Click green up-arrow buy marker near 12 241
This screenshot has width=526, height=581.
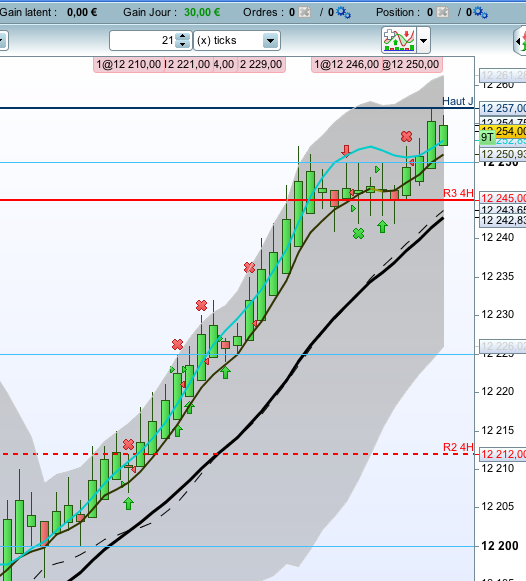[382, 226]
